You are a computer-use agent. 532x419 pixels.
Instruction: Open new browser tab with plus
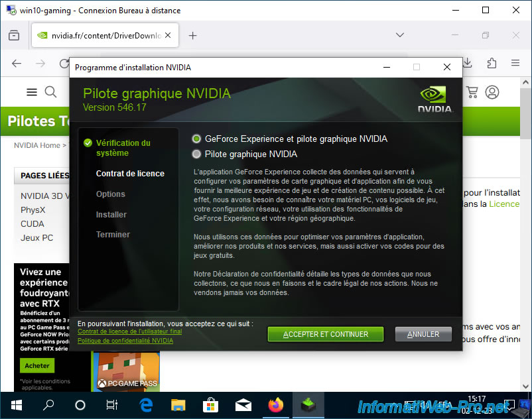(x=193, y=35)
